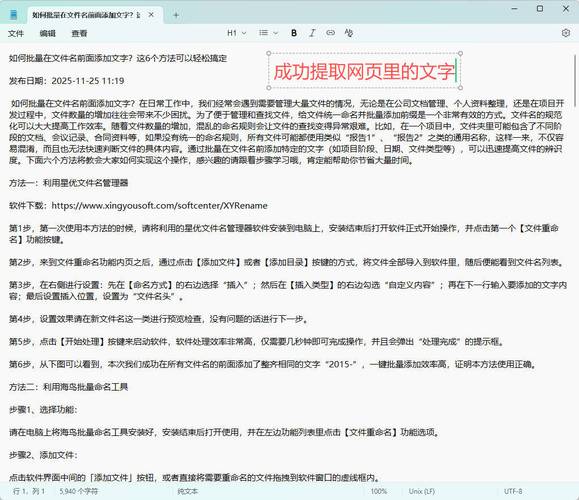
Task: Click the 5,940 个字符 character count
Action: (79, 492)
